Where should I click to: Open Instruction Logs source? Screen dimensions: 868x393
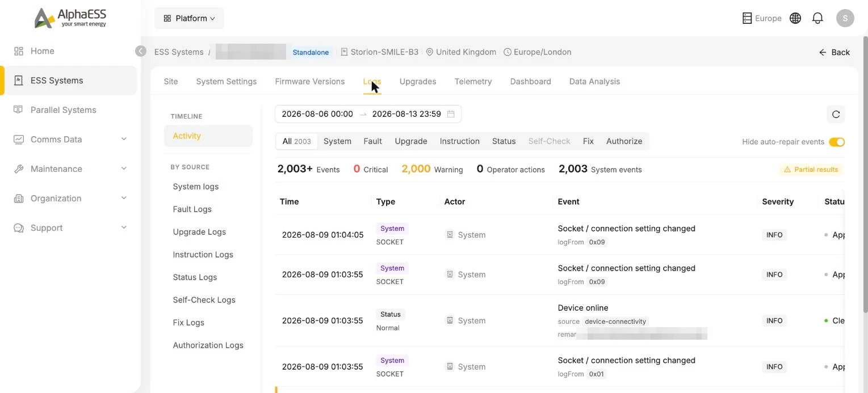(203, 255)
